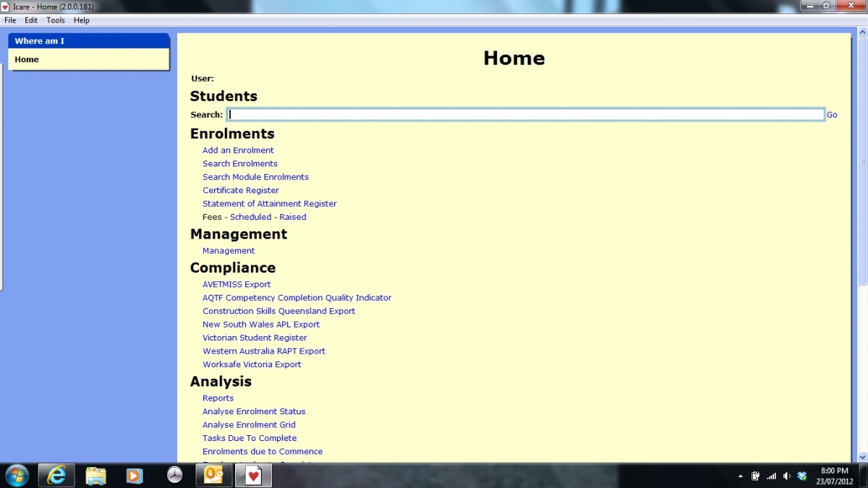Open Certificate Register link
This screenshot has height=488, width=868.
(240, 190)
